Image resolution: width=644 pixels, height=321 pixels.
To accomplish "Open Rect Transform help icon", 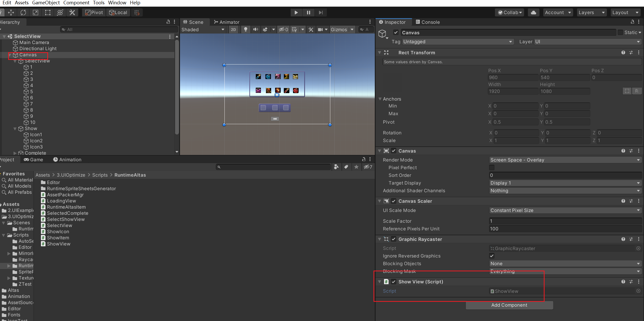I will 623,52.
